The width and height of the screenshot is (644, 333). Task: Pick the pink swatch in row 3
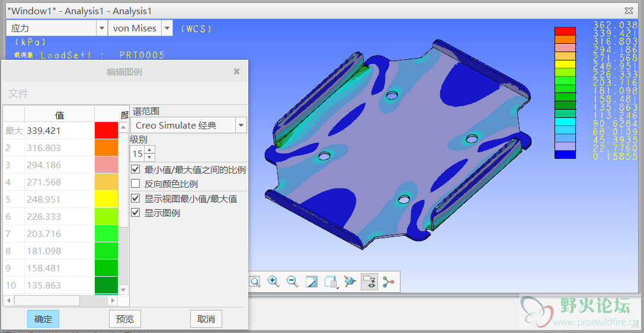tap(107, 165)
